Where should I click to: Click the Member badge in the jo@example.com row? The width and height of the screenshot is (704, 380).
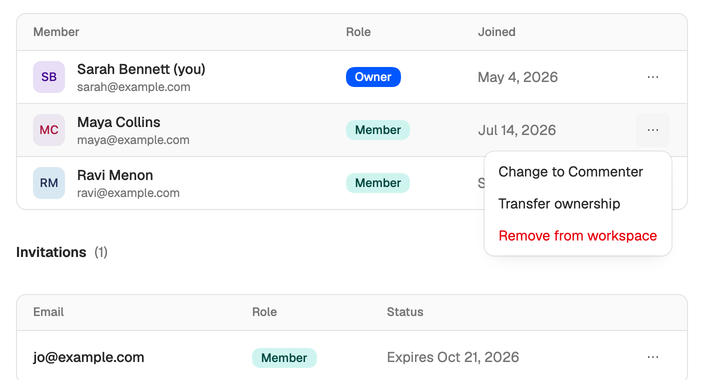pyautogui.click(x=284, y=358)
